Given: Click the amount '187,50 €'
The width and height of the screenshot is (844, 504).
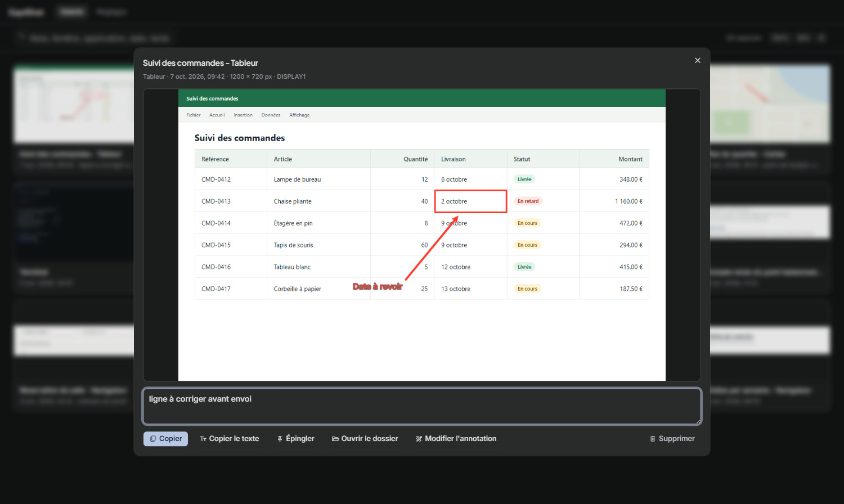Looking at the screenshot, I should coord(631,289).
